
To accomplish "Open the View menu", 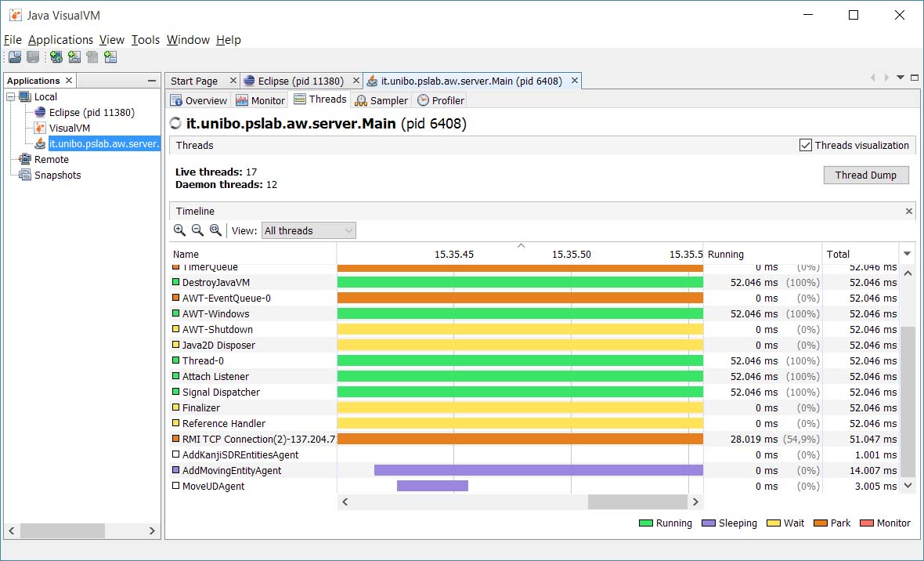I will click(112, 40).
